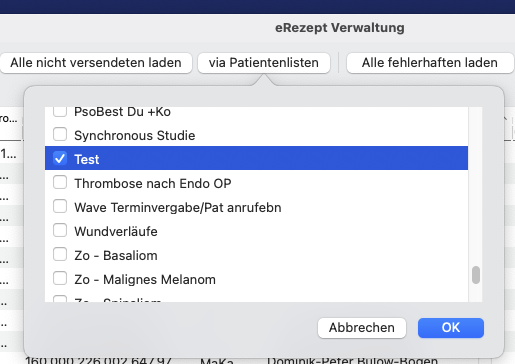This screenshot has height=364, width=515.
Task: Click the OK button
Action: tap(451, 328)
